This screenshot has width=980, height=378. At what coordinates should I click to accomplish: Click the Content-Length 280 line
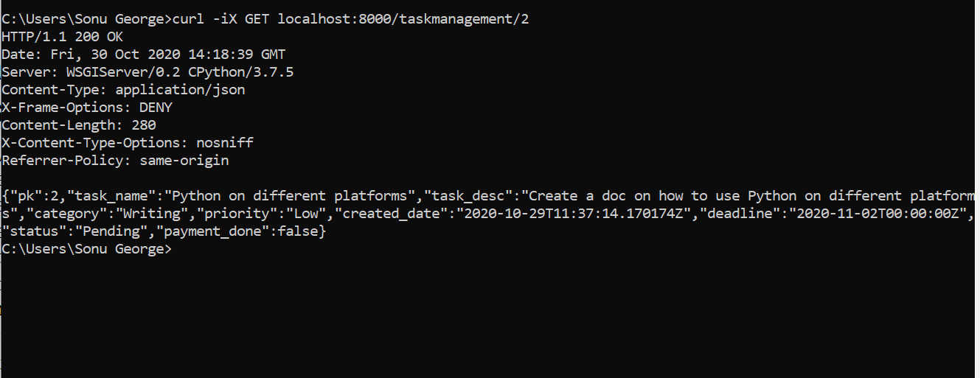(x=78, y=125)
